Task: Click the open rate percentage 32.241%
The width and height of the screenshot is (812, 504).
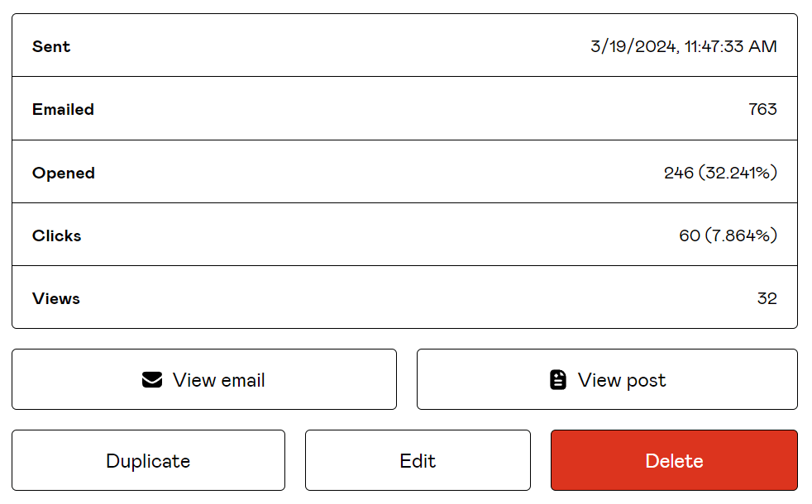Action: tap(738, 173)
